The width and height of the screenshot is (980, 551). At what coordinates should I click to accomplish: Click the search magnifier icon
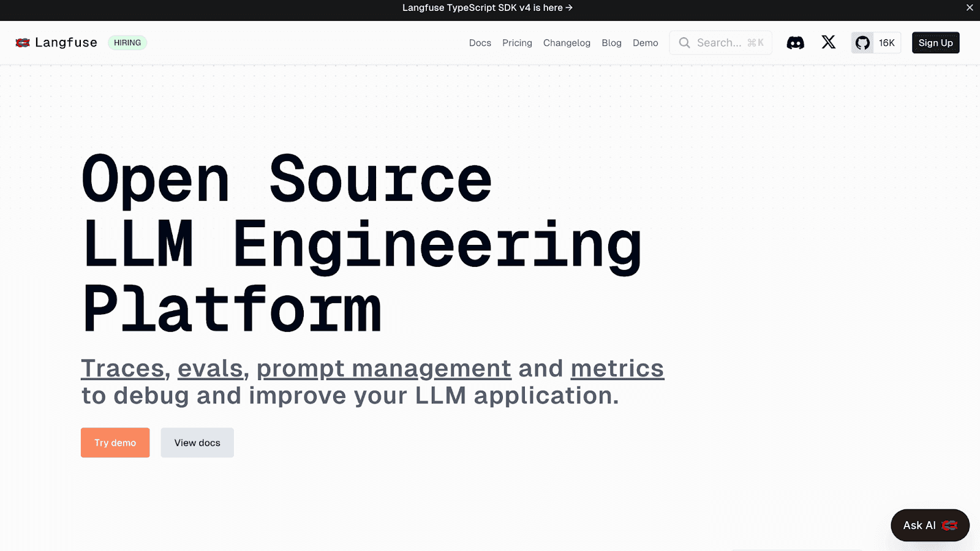point(684,42)
